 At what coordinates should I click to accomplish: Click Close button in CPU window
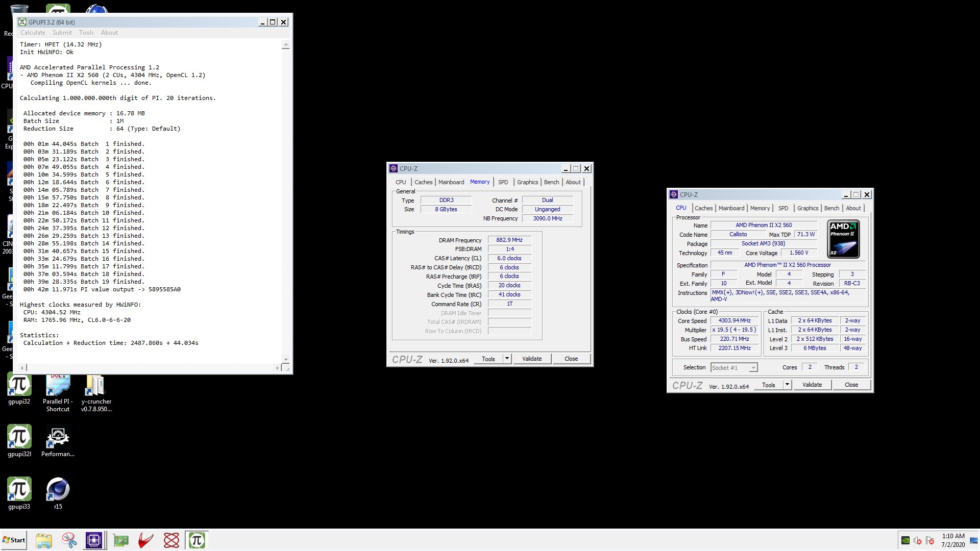tap(851, 385)
